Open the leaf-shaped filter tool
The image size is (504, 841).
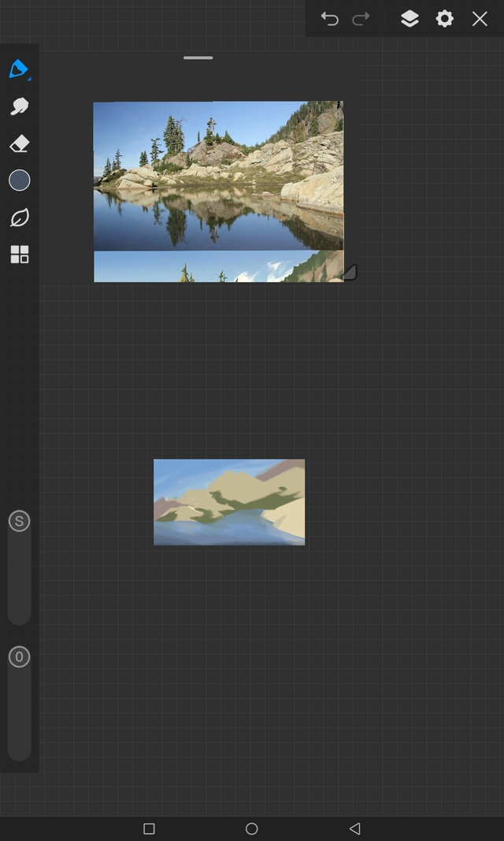19,218
